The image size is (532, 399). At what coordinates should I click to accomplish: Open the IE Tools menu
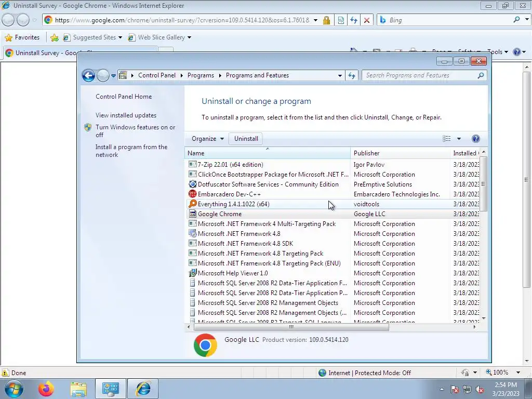pos(497,52)
